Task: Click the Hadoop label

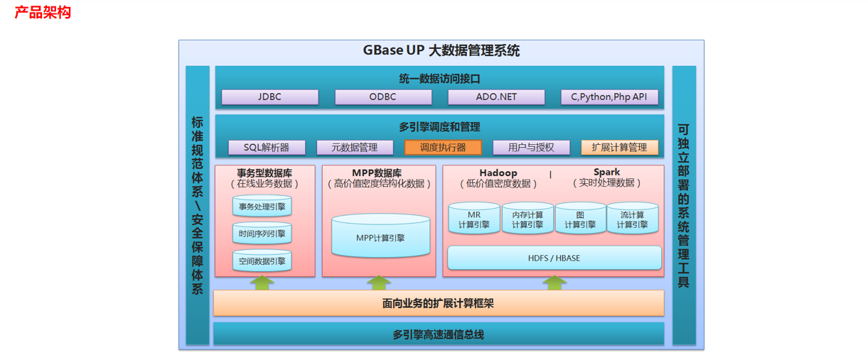Action: pos(498,173)
